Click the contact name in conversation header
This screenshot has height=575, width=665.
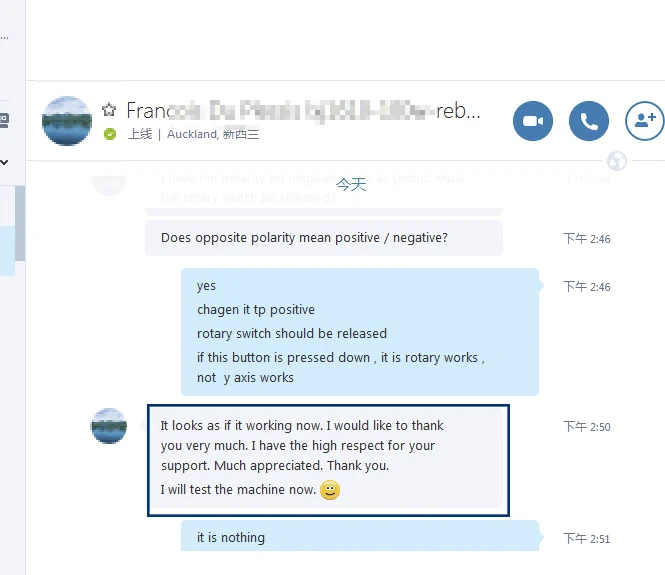pyautogui.click(x=303, y=111)
